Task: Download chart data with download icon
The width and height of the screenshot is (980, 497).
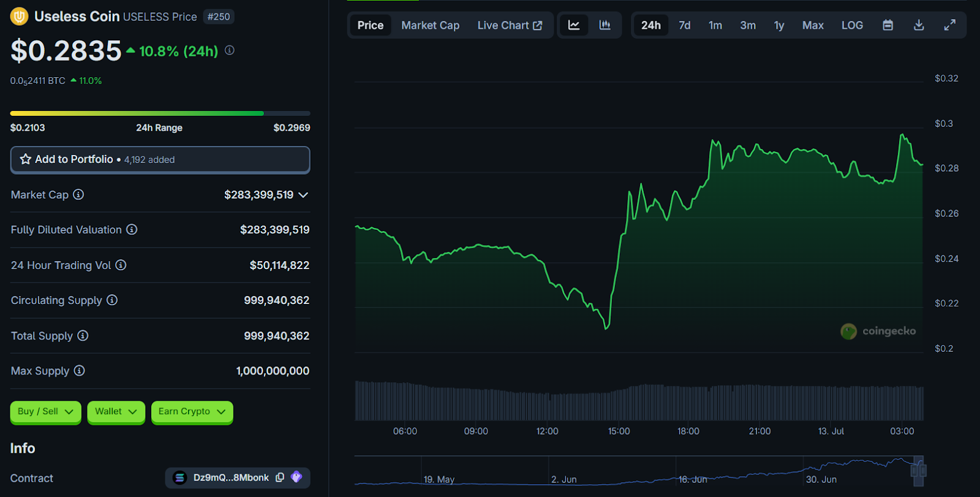Action: coord(919,25)
